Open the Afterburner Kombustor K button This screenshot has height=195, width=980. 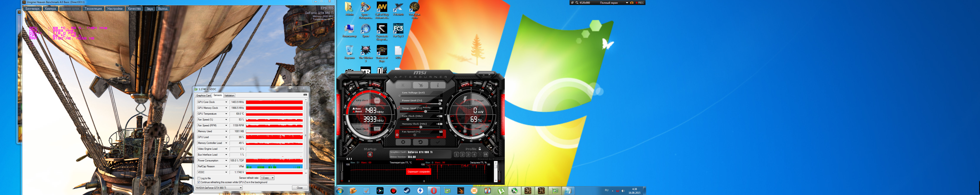click(x=403, y=85)
